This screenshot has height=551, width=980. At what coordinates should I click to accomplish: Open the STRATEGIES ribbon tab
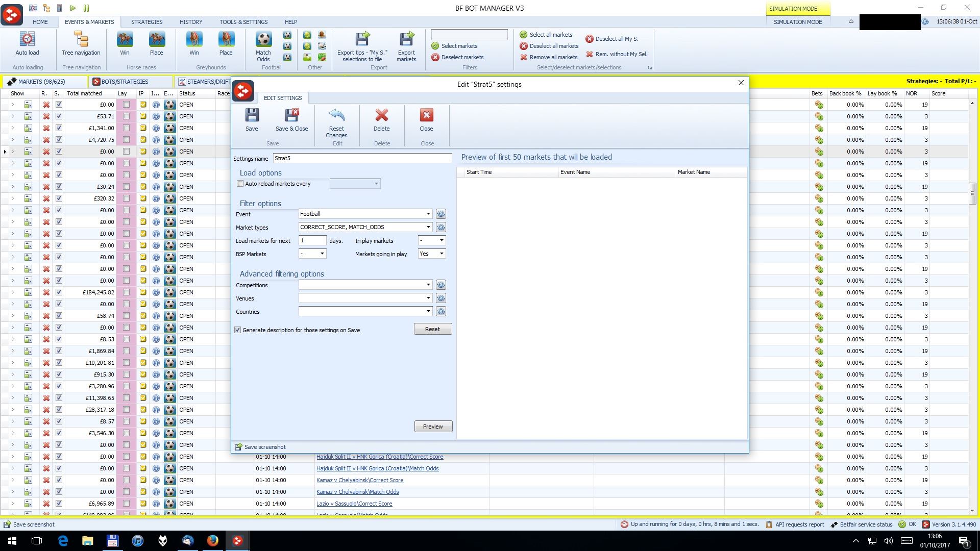click(x=146, y=22)
